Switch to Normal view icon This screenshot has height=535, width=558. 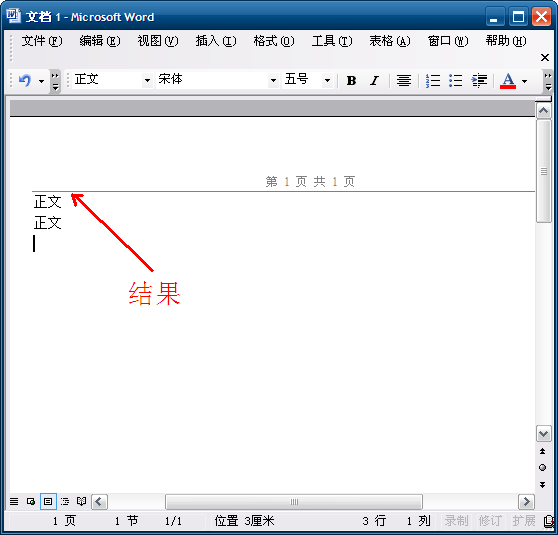[14, 502]
